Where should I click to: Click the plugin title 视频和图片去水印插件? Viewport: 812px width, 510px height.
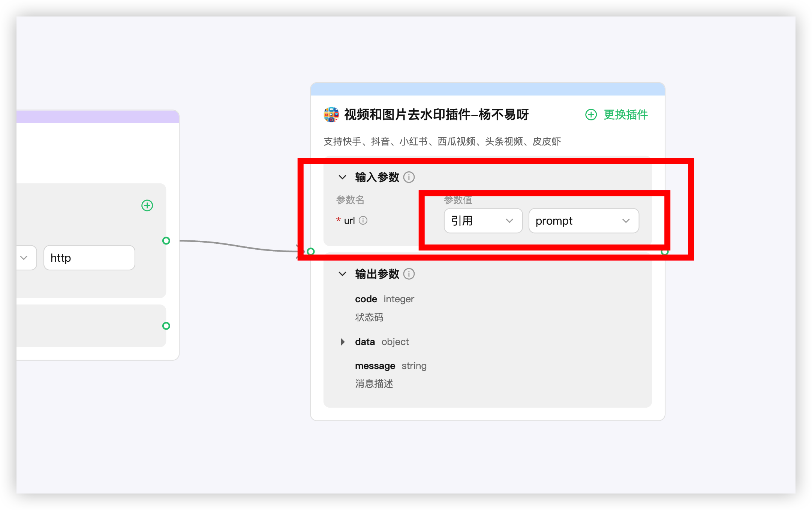coord(436,114)
